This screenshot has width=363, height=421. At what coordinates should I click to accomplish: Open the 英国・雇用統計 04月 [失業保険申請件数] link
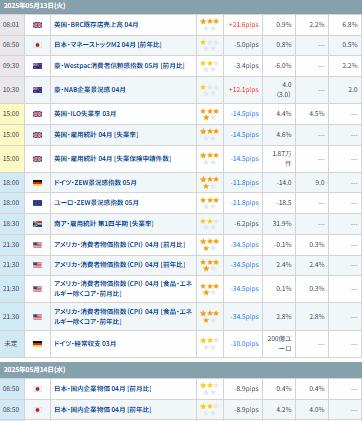coord(113,159)
